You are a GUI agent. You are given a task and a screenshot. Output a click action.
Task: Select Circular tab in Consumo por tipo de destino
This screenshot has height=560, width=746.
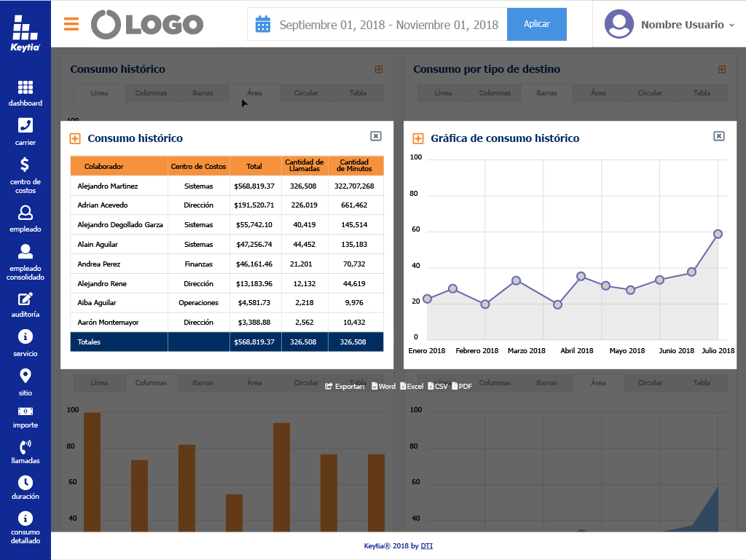tap(650, 93)
